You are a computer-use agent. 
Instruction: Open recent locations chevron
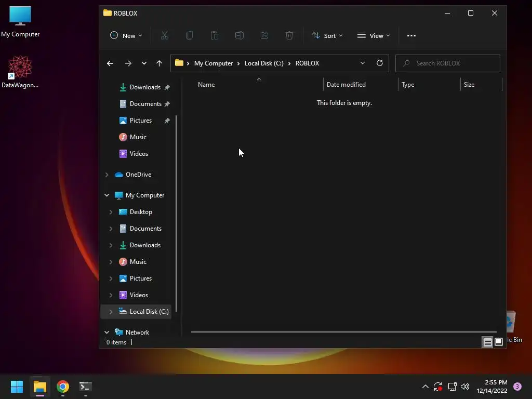click(144, 63)
